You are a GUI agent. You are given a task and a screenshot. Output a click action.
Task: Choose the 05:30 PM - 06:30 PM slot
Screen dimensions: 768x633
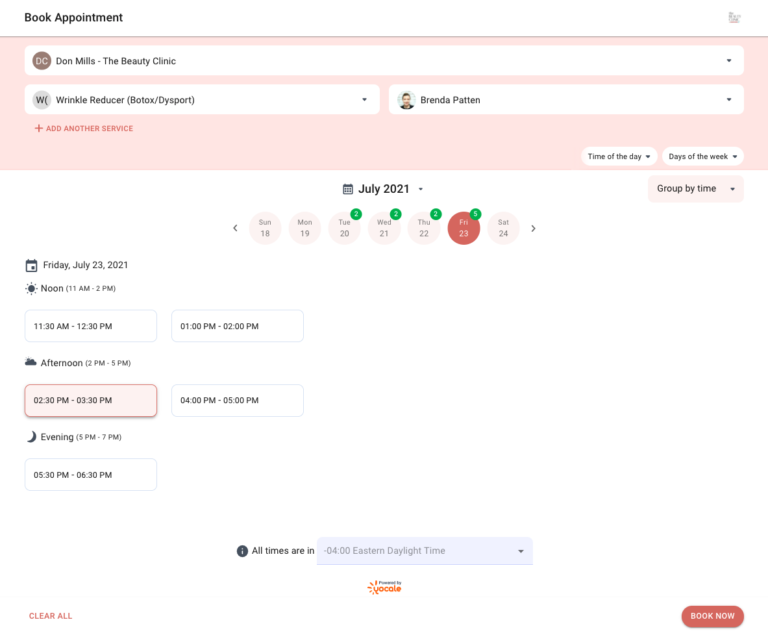pos(91,475)
